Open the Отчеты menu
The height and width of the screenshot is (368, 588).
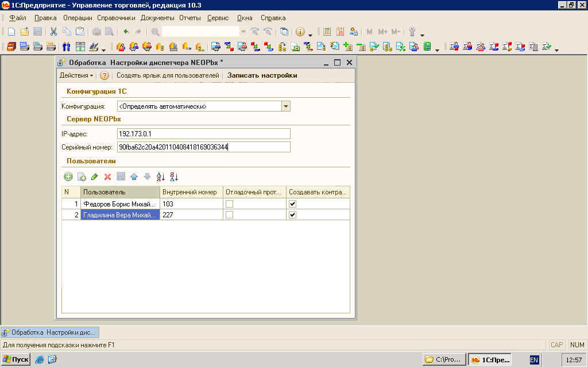coord(189,18)
